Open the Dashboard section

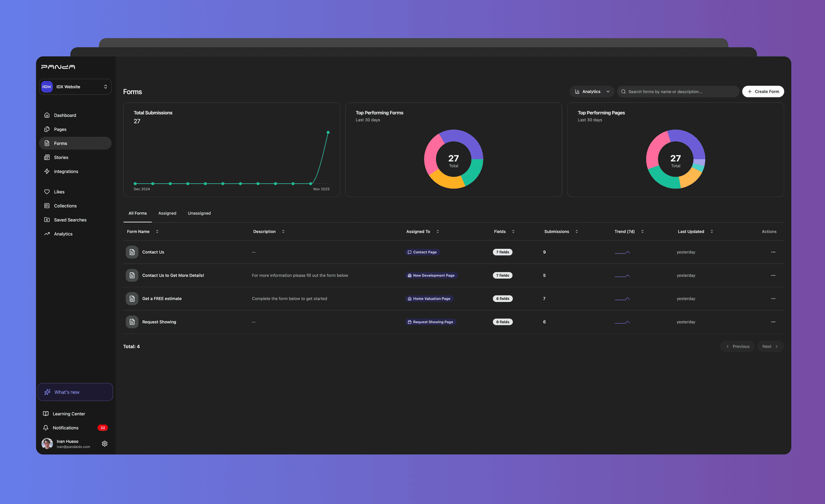pyautogui.click(x=65, y=115)
